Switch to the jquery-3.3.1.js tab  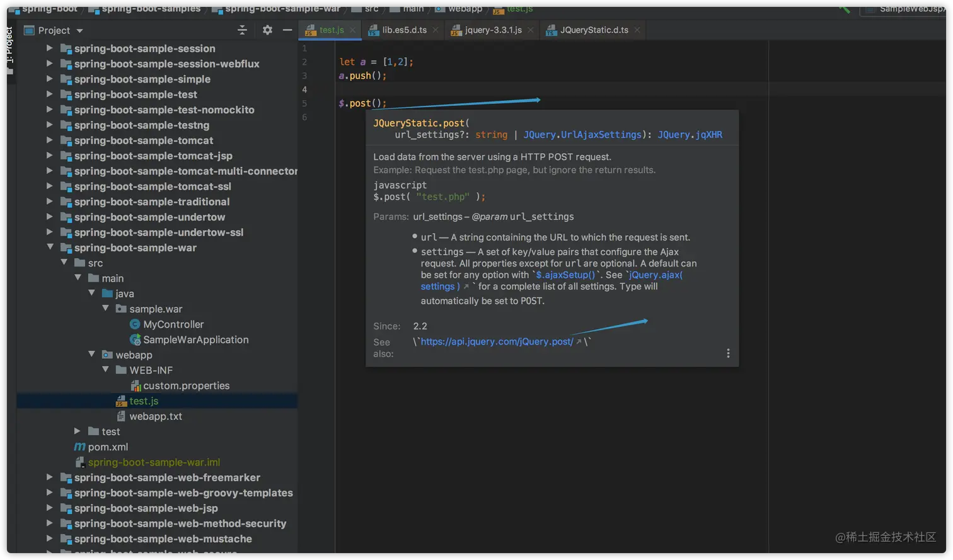point(493,30)
